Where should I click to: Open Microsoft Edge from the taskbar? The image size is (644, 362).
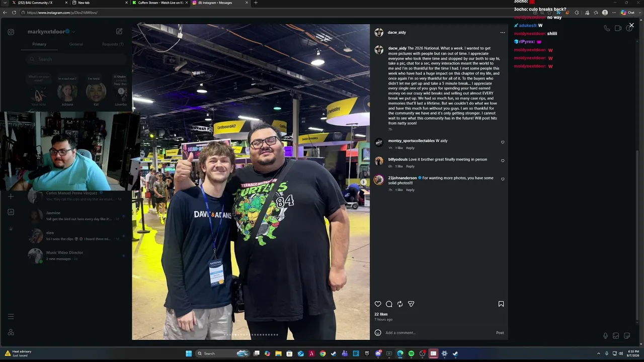pyautogui.click(x=400, y=353)
